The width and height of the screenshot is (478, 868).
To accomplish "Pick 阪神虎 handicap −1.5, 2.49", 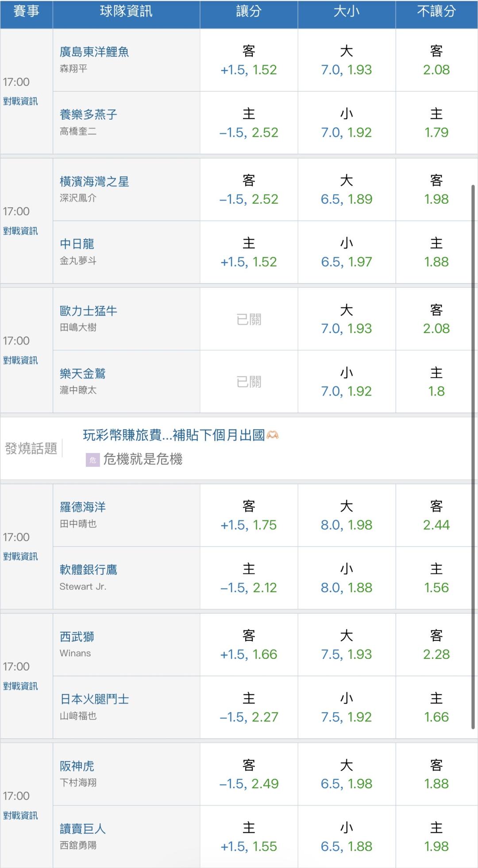I will [249, 774].
